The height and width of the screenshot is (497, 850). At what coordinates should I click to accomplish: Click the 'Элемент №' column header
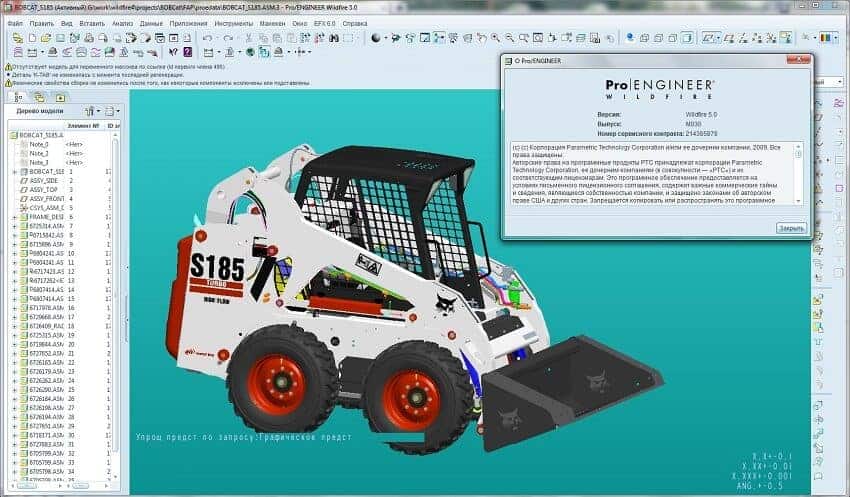pos(83,126)
